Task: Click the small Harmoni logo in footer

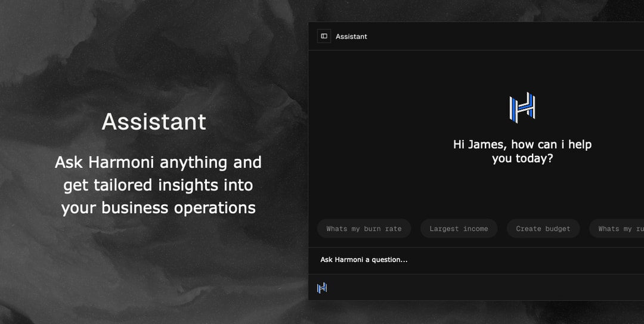Action: pos(322,288)
